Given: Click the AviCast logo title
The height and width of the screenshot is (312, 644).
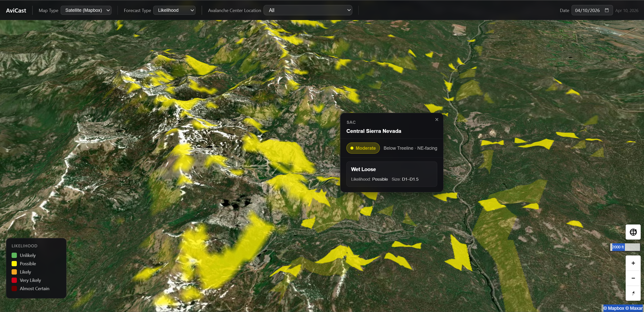Looking at the screenshot, I should [x=16, y=11].
